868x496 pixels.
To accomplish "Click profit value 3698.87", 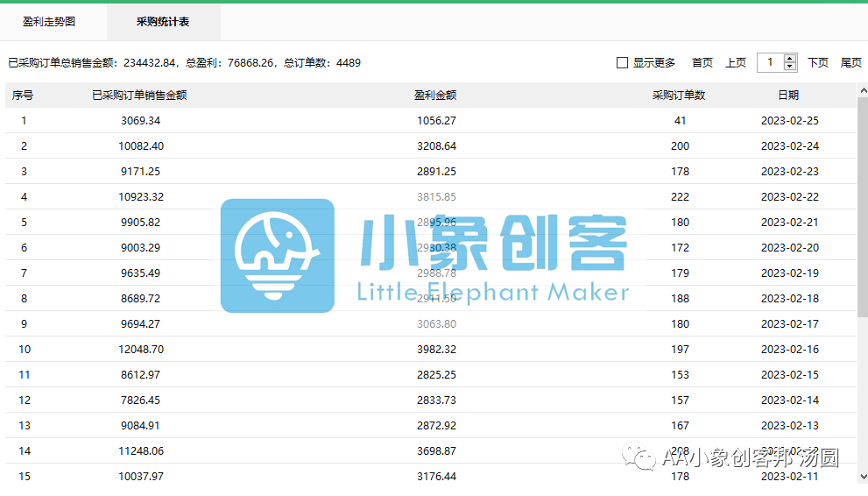I will point(436,451).
